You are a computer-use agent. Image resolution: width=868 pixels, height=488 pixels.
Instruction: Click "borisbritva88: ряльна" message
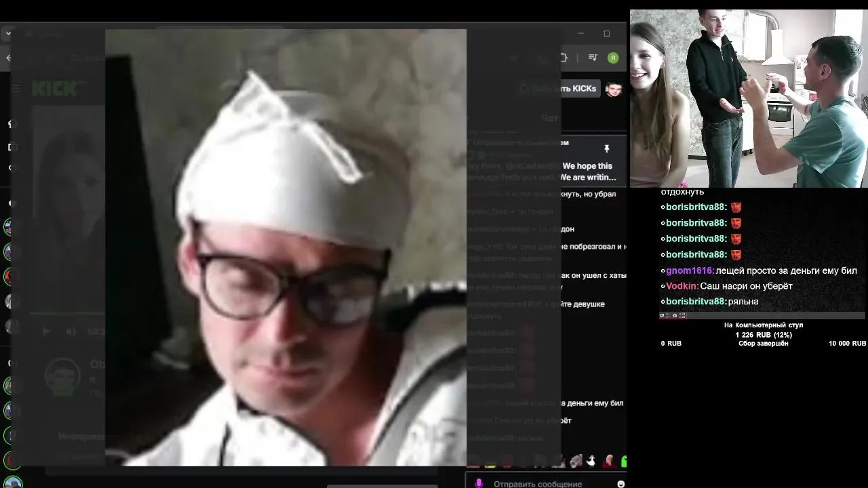click(710, 302)
